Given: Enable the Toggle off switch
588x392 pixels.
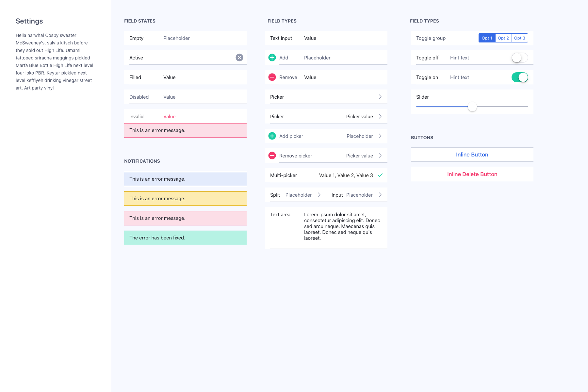Looking at the screenshot, I should pos(519,58).
